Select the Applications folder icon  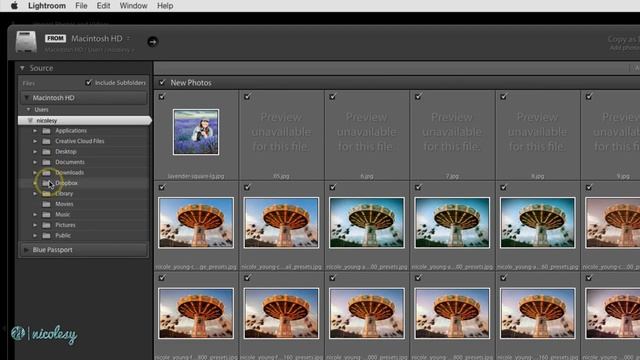point(47,131)
